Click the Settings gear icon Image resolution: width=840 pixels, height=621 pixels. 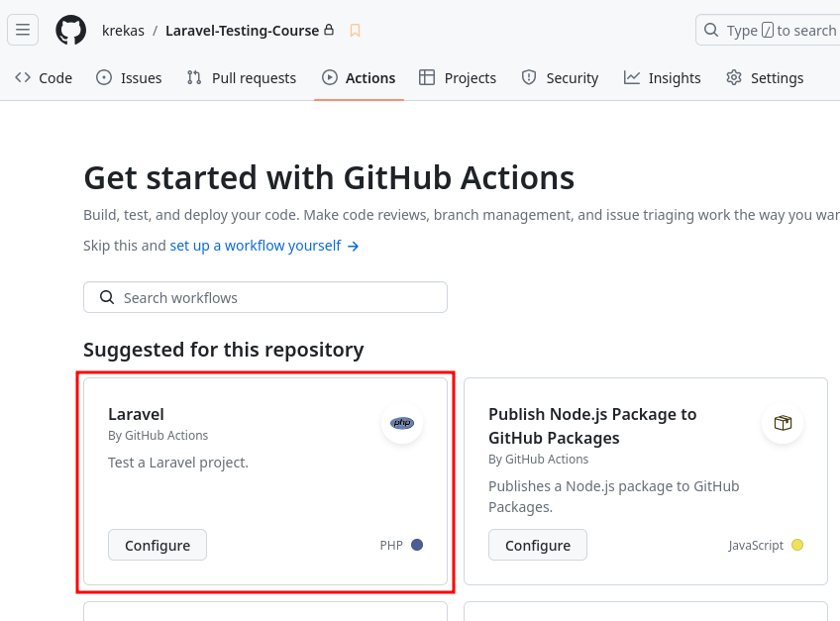pos(734,77)
